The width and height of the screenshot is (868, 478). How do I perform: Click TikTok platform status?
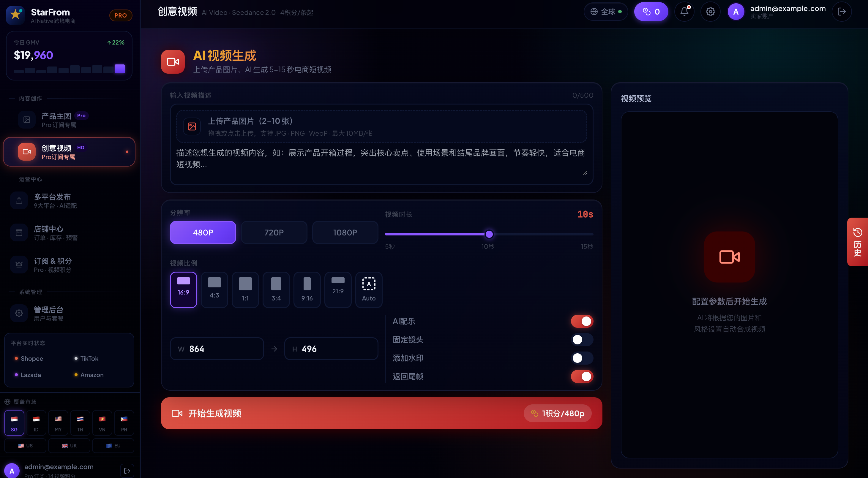86,358
